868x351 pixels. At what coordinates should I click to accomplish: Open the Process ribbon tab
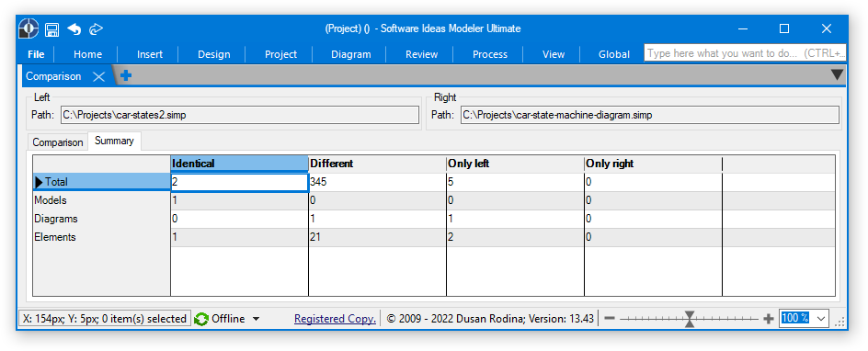coord(490,54)
